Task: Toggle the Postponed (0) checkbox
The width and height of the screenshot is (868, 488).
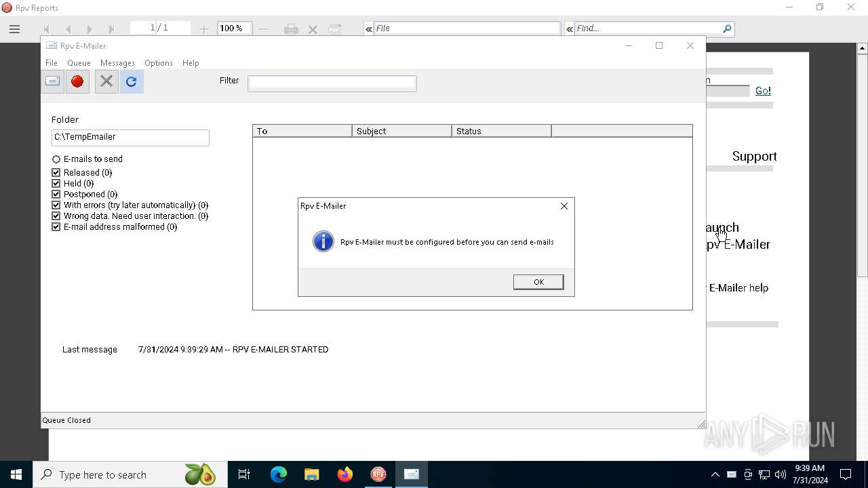Action: [56, 195]
